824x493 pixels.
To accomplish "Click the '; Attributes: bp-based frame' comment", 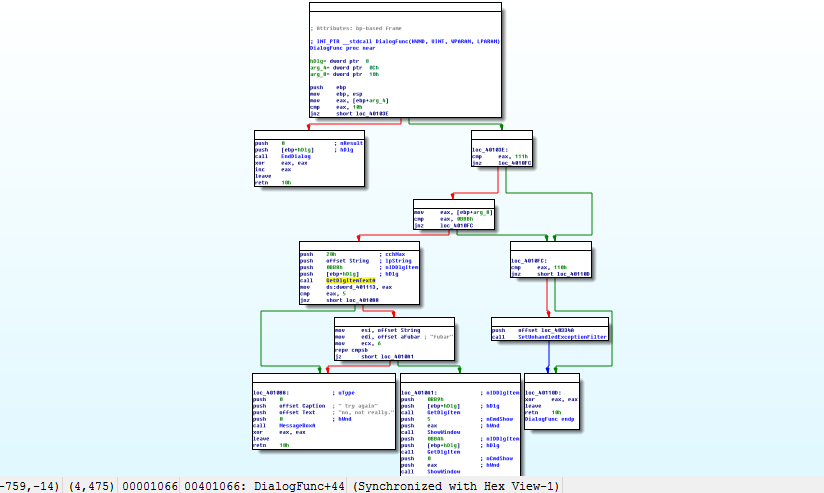I will [356, 28].
